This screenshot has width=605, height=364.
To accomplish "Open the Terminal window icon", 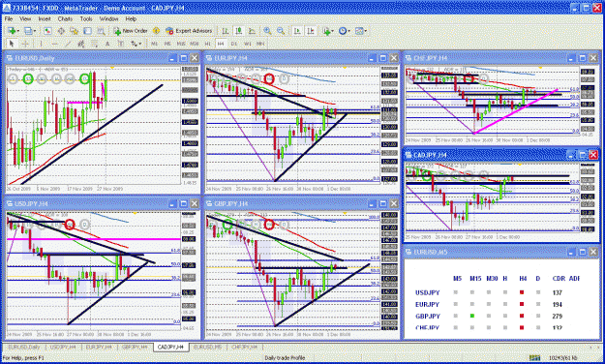I will tap(87, 31).
